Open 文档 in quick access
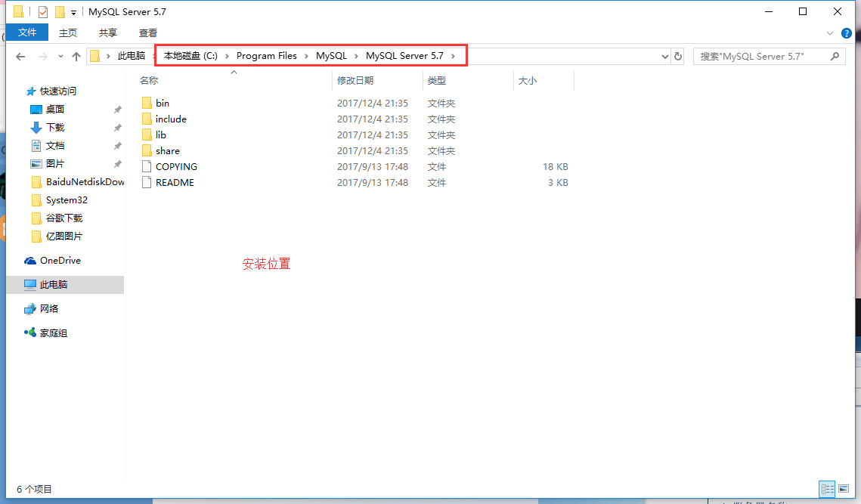 (x=55, y=146)
